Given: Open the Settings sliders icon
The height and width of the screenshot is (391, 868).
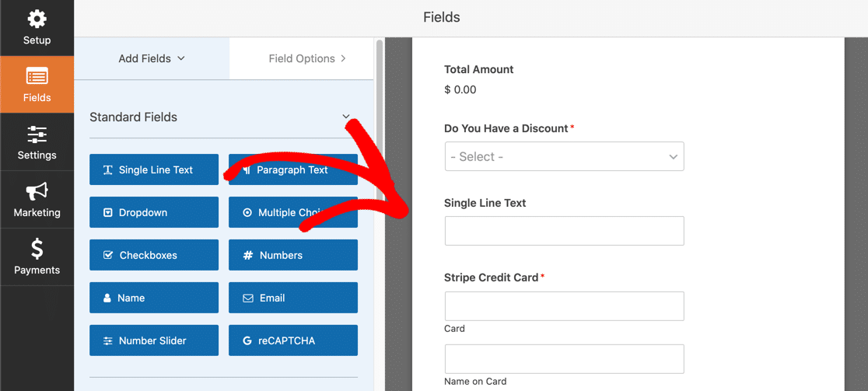Looking at the screenshot, I should (37, 134).
